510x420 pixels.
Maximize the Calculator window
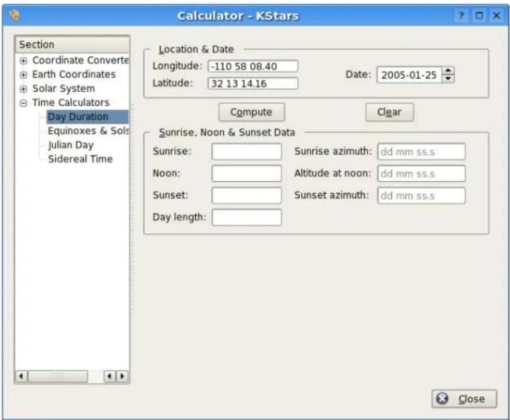479,16
